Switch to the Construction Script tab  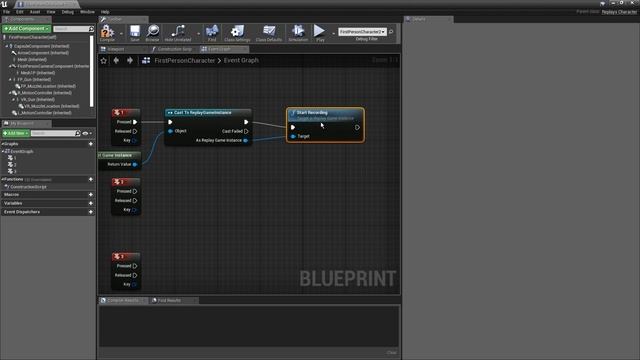point(174,49)
